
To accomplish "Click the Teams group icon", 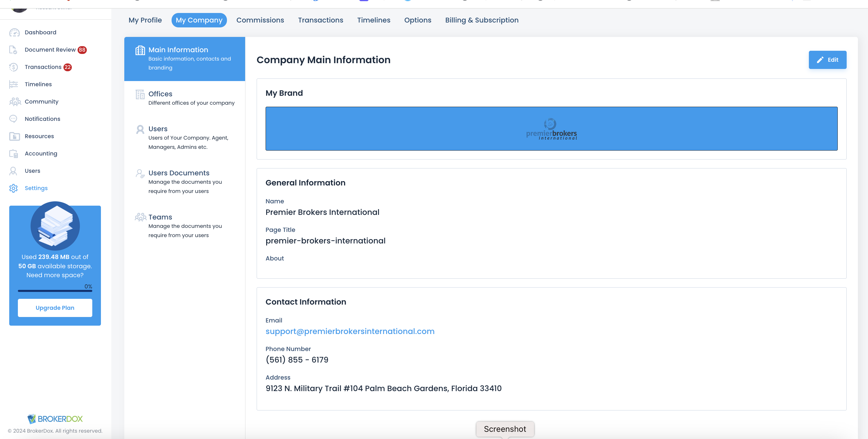I will pyautogui.click(x=140, y=217).
